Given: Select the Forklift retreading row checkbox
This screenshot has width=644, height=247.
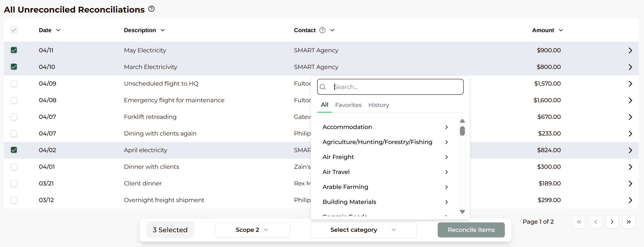Looking at the screenshot, I should [14, 117].
